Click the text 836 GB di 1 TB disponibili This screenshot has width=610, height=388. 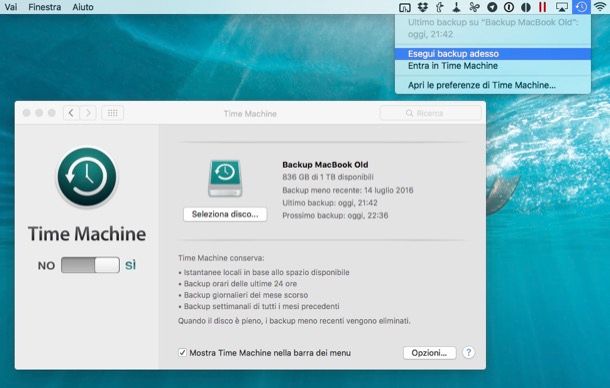pos(328,177)
